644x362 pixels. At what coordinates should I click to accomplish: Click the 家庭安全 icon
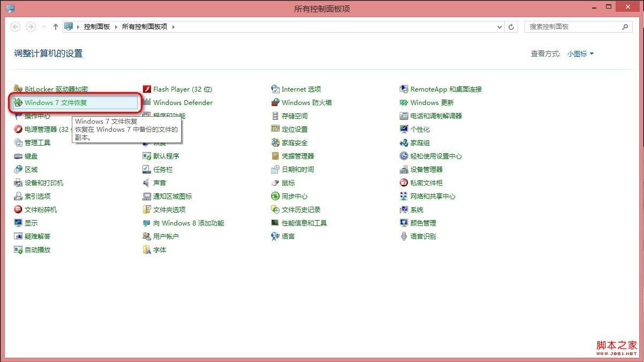coord(275,143)
